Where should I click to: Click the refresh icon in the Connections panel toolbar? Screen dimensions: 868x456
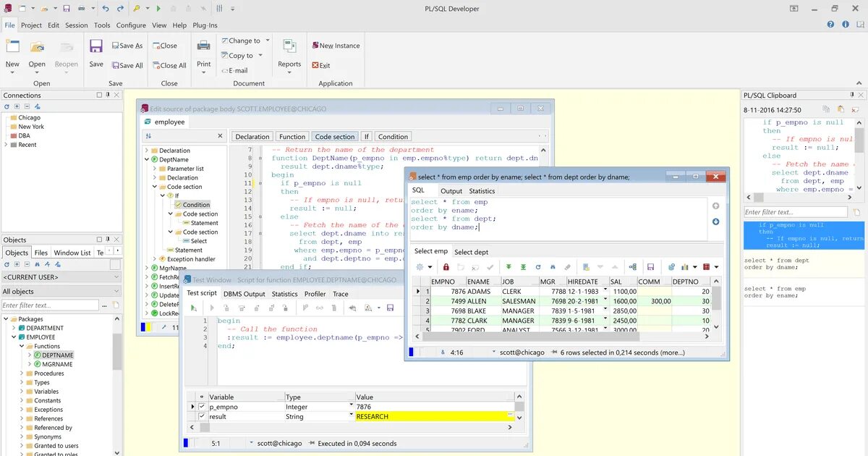click(7, 106)
